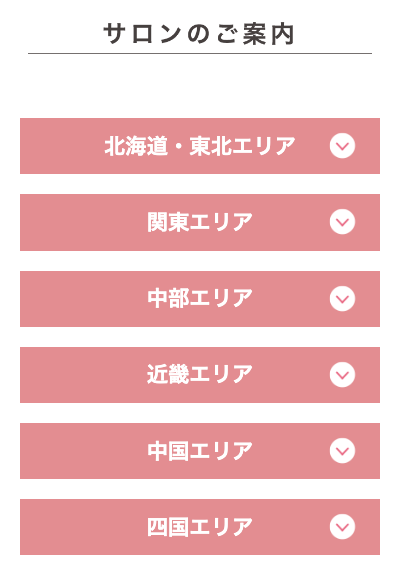Tap the down-arrow icon on 中部エリア

(x=342, y=298)
